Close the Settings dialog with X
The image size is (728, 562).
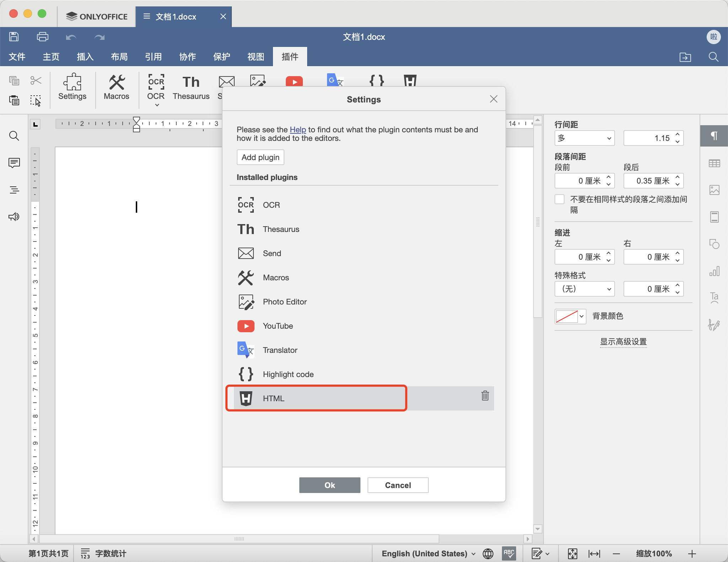494,99
